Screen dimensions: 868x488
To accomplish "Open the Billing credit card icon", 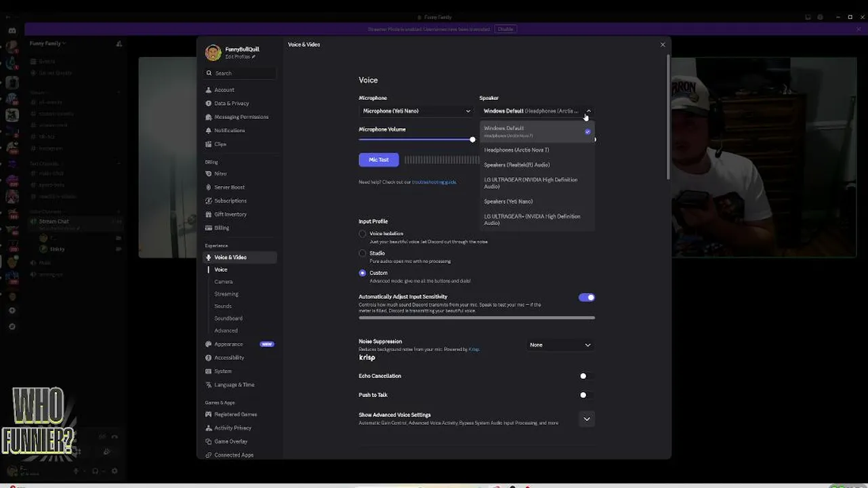I will pyautogui.click(x=209, y=228).
